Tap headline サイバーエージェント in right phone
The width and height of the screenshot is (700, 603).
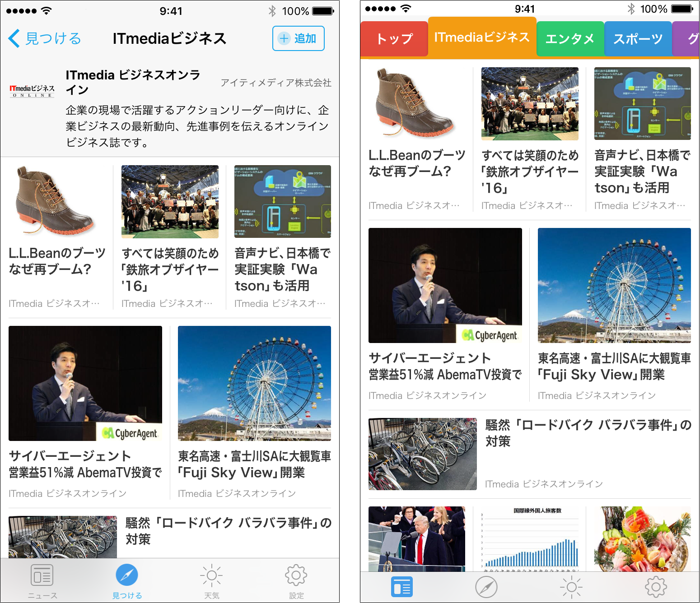pos(445,366)
